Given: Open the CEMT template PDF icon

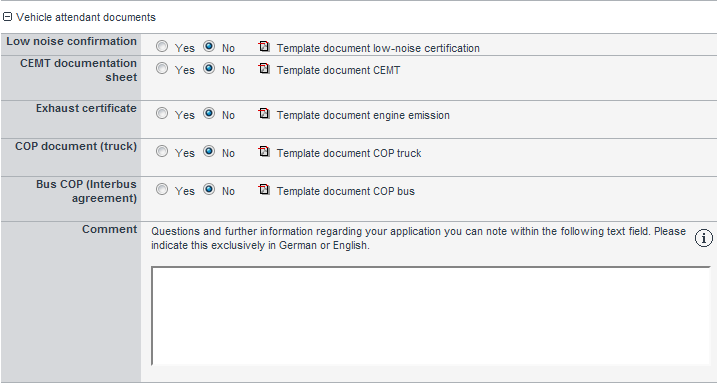Looking at the screenshot, I should [x=264, y=68].
